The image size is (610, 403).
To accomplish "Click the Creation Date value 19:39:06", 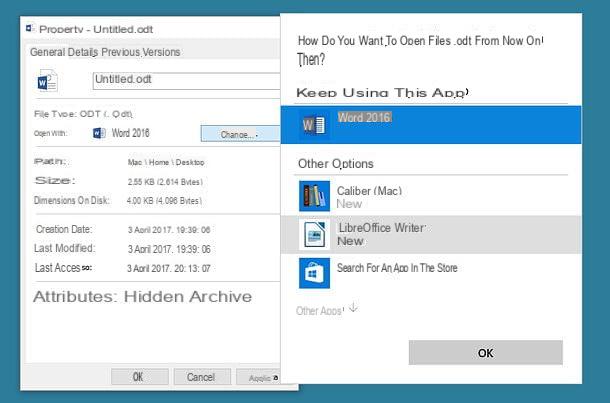I will [169, 230].
